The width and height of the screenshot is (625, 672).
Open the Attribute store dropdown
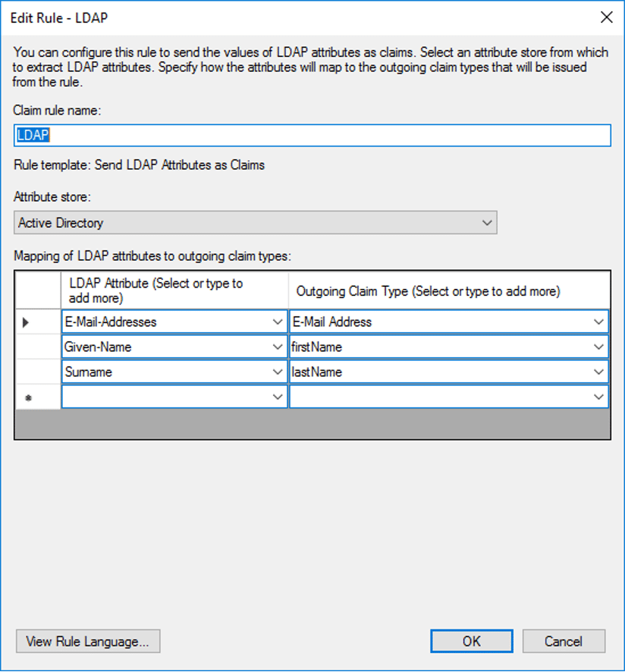coord(487,223)
